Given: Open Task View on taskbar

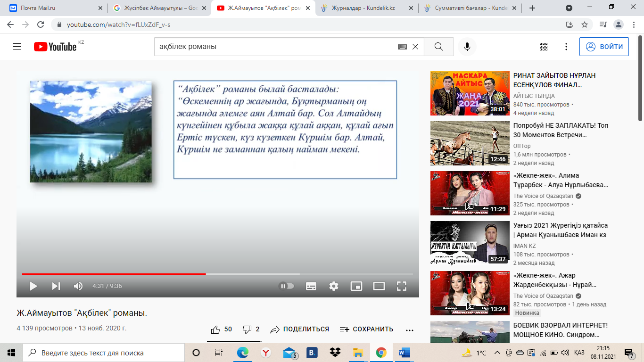Looking at the screenshot, I should [219, 353].
